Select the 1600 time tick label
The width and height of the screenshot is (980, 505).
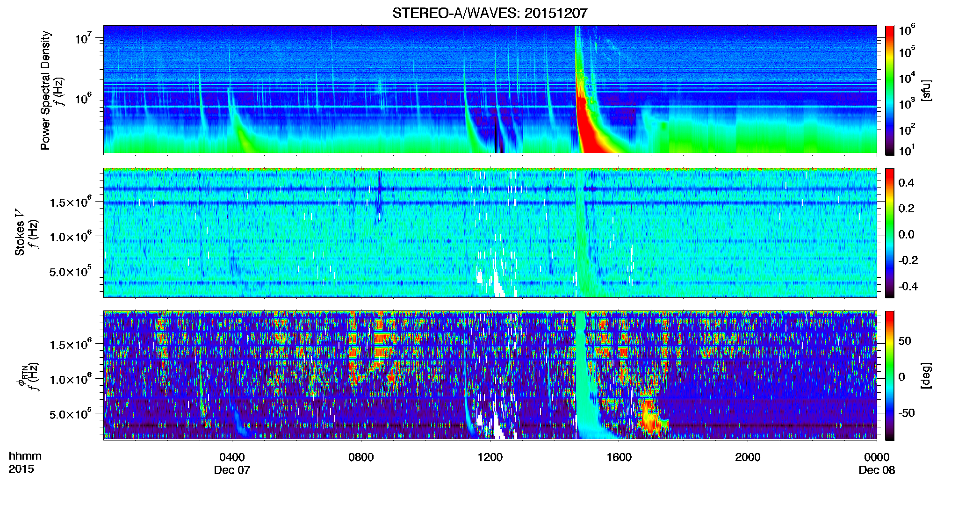619,457
